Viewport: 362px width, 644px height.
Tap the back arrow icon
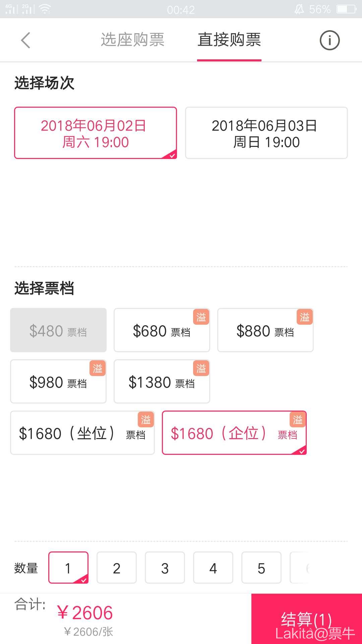pos(26,40)
